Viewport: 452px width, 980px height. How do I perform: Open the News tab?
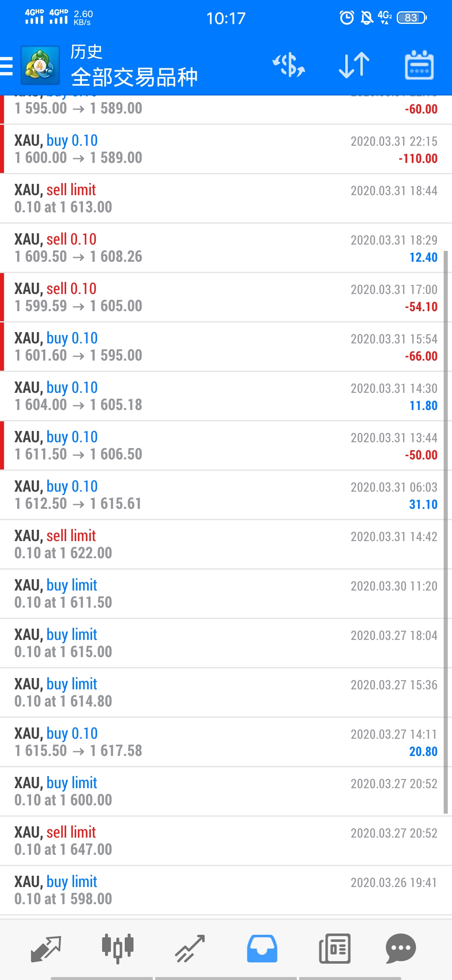[x=334, y=949]
